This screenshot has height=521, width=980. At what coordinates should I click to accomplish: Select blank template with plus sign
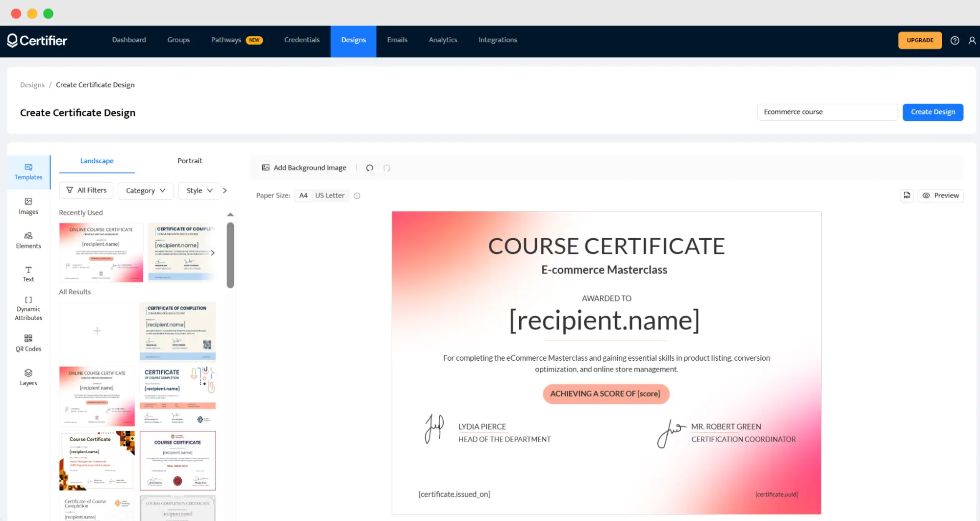97,331
